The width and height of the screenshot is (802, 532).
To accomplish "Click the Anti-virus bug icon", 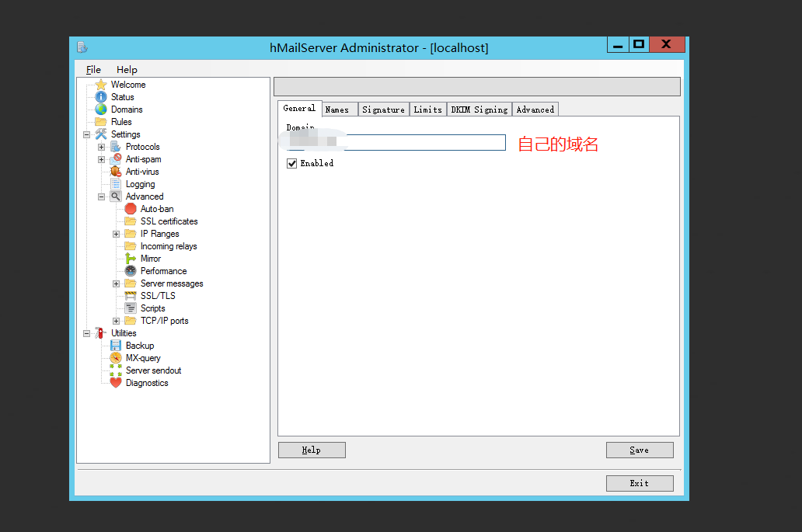I will 116,172.
